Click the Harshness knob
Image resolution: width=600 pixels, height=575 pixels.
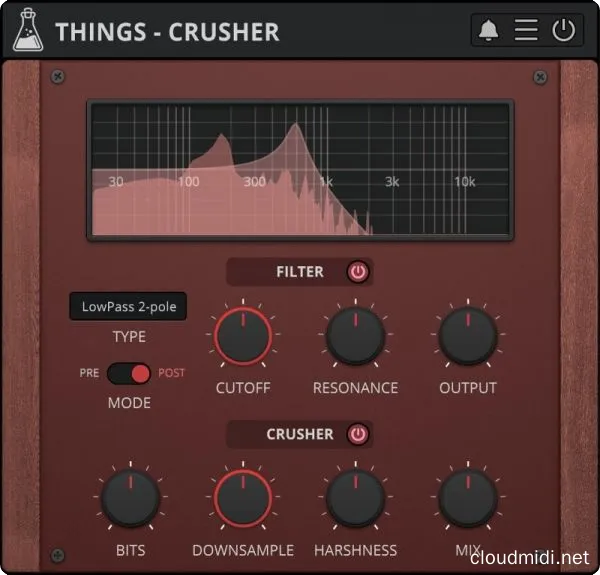point(355,498)
